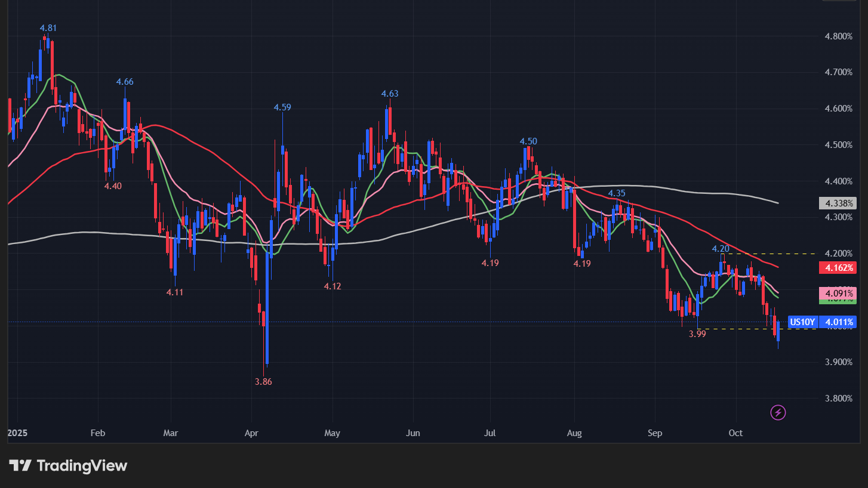The image size is (868, 488).
Task: Click the TradingView logo icon
Action: [20, 465]
